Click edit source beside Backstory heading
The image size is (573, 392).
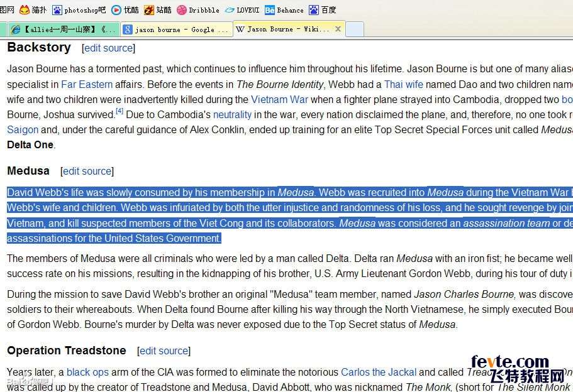tap(109, 48)
